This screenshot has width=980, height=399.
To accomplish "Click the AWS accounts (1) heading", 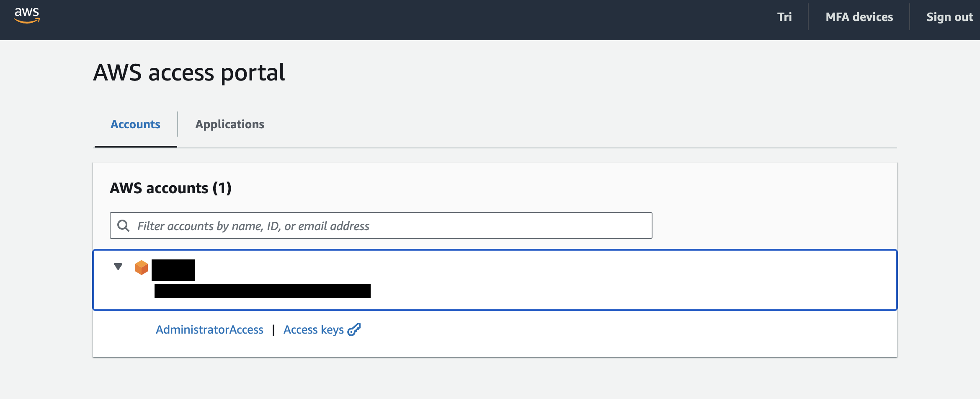I will (170, 188).
